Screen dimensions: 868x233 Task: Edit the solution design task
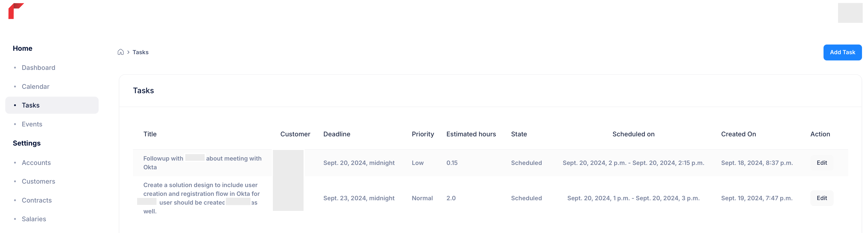click(822, 198)
